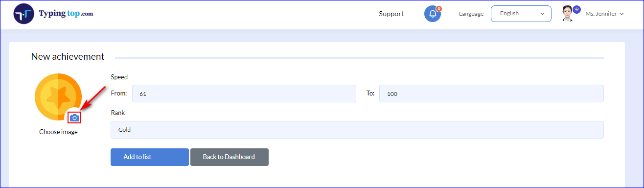Open the notification bell icon
The height and width of the screenshot is (188, 644).
point(432,14)
